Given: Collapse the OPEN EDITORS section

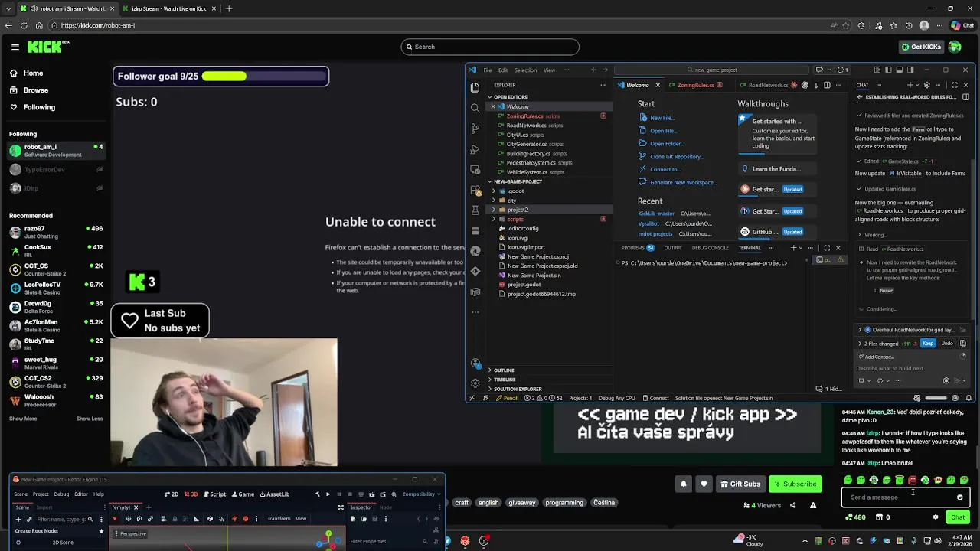Looking at the screenshot, I should coord(510,97).
